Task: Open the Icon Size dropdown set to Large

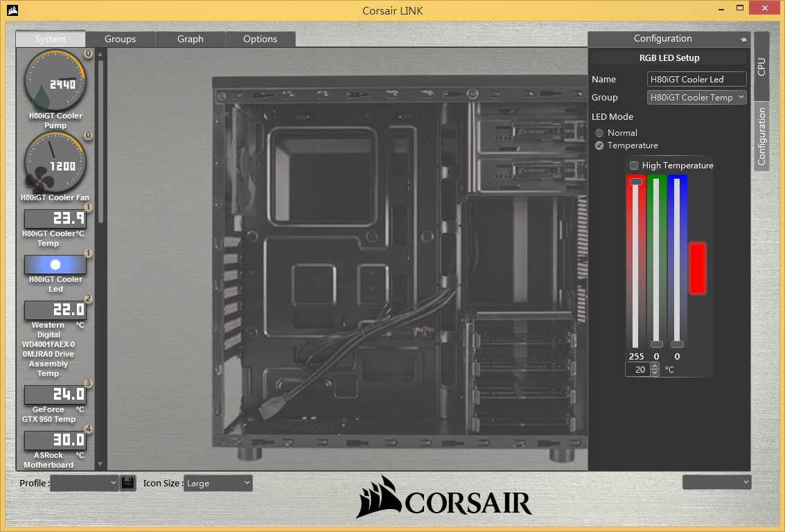Action: 218,483
